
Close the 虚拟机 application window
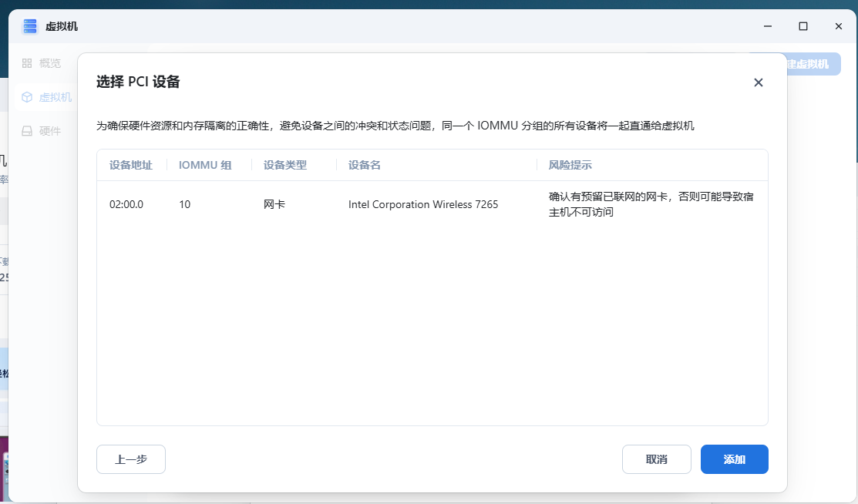click(x=838, y=26)
